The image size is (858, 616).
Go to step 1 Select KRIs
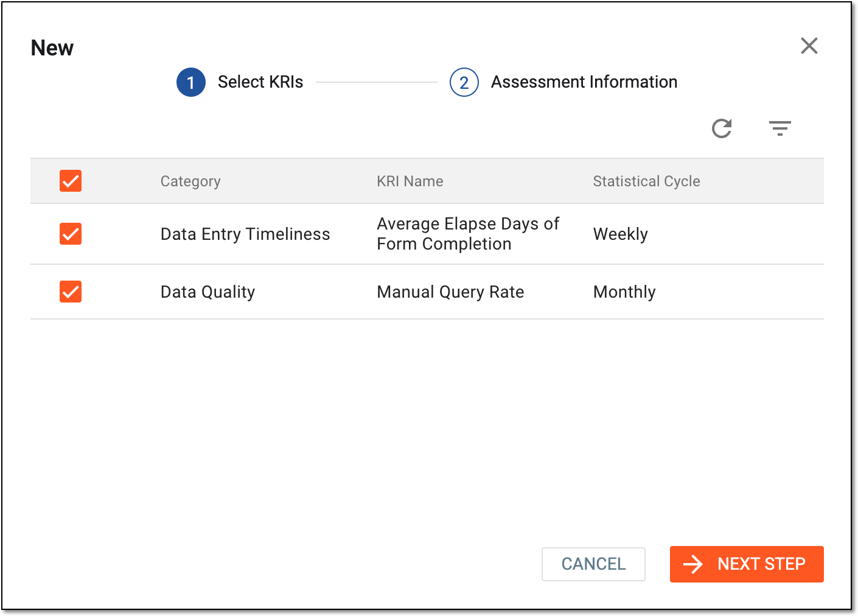pyautogui.click(x=240, y=82)
